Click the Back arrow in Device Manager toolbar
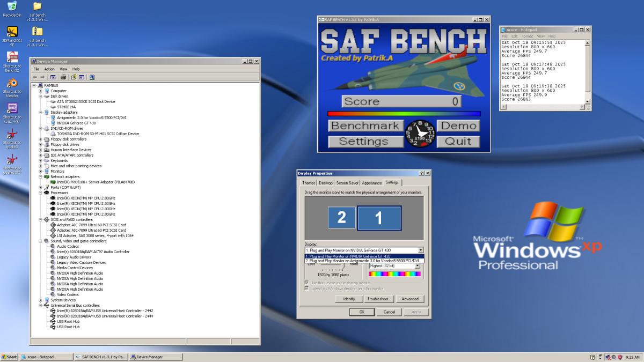 pos(35,77)
